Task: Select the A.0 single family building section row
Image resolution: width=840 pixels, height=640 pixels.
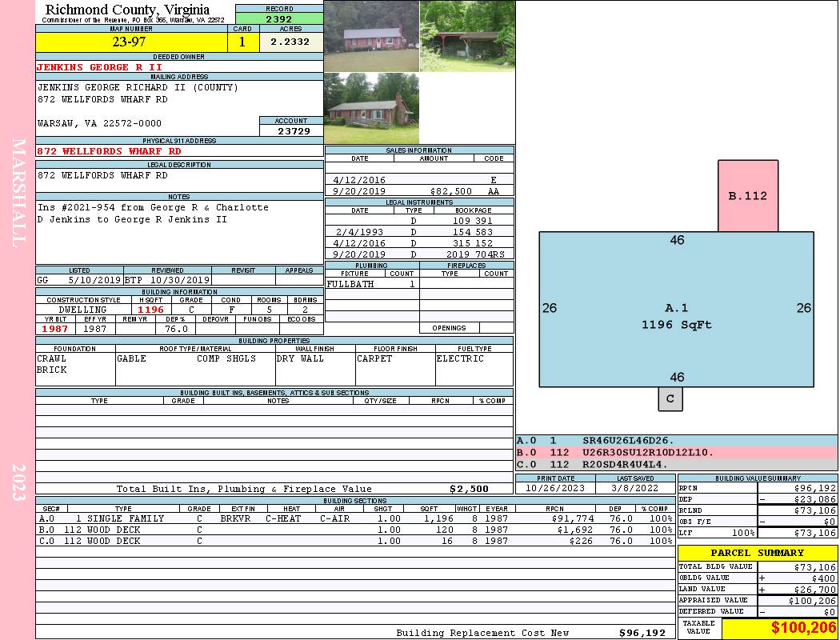Action: click(354, 518)
